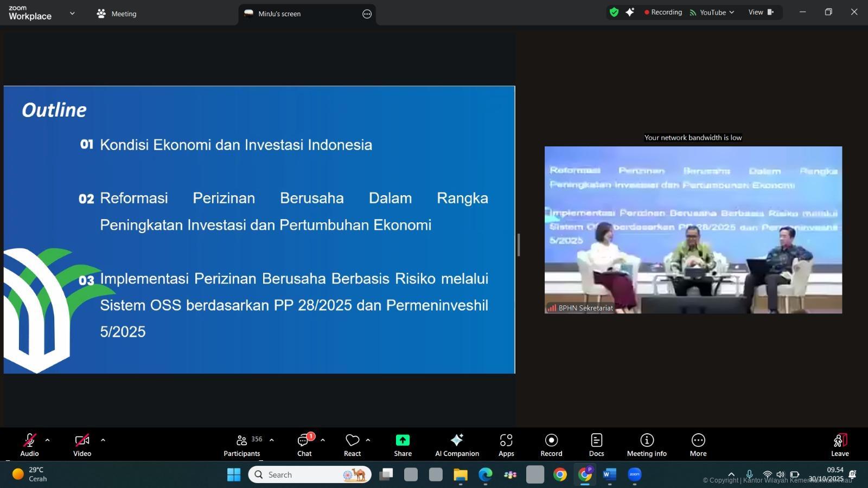
Task: Click the green Share screen button
Action: pos(403,445)
